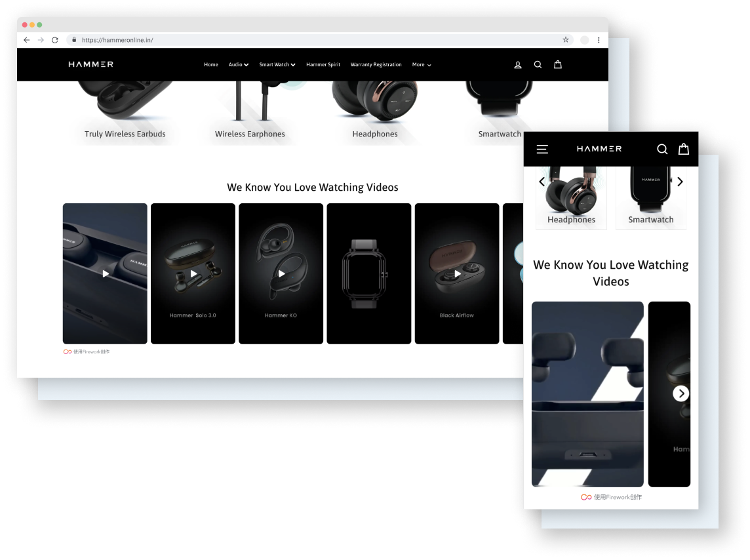Click the Firework logo under the desktop videos
The image size is (750, 560).
pyautogui.click(x=68, y=352)
